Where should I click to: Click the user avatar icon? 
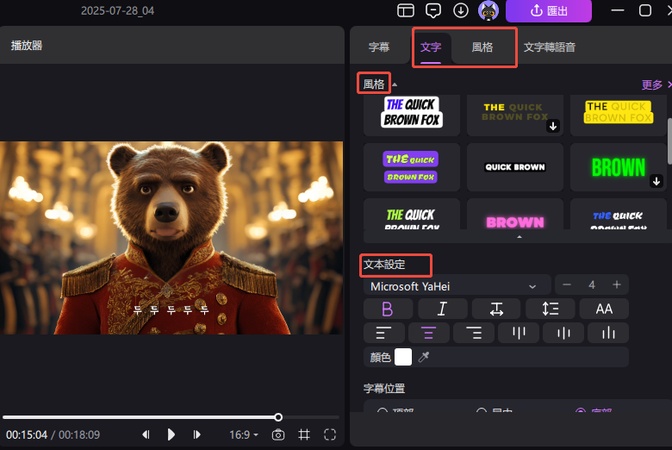pyautogui.click(x=488, y=11)
